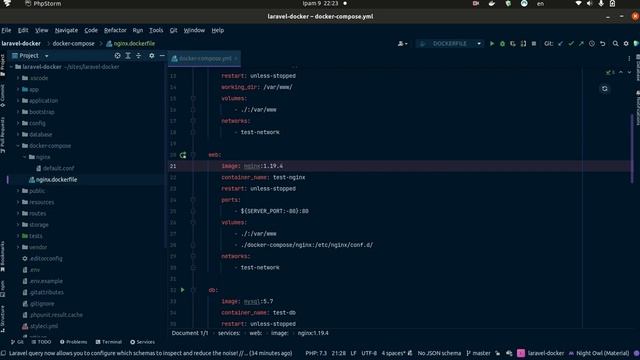
Task: Open network indicator in system tray
Action: pos(578,4)
